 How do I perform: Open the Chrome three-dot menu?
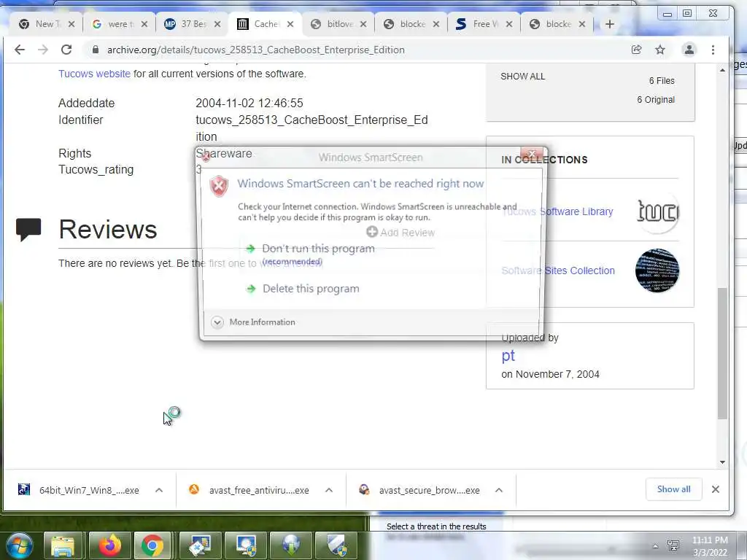click(713, 50)
